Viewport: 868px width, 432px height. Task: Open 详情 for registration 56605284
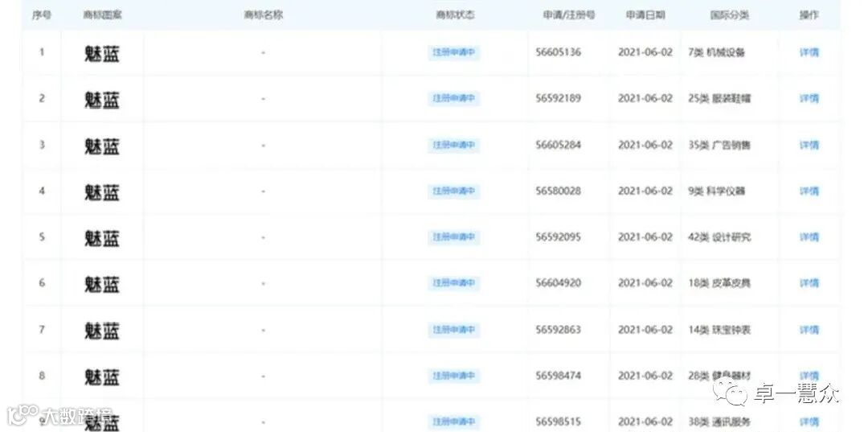[809, 145]
